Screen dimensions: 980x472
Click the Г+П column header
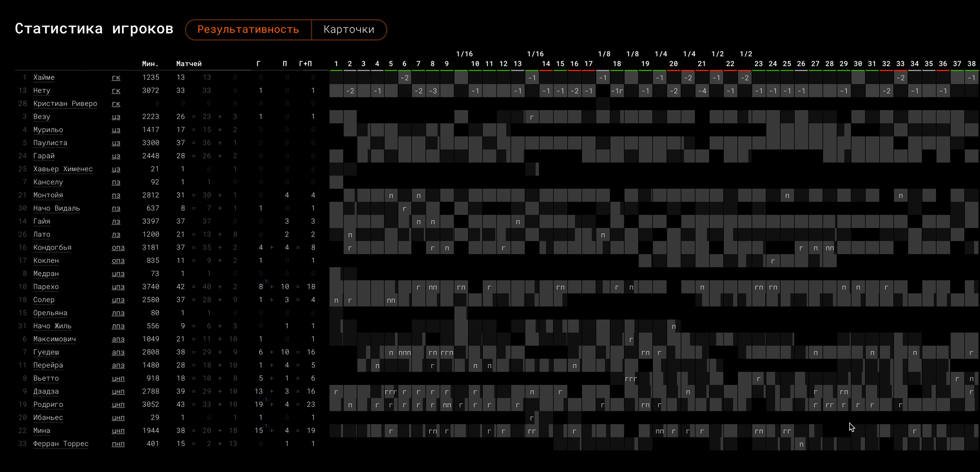click(305, 64)
